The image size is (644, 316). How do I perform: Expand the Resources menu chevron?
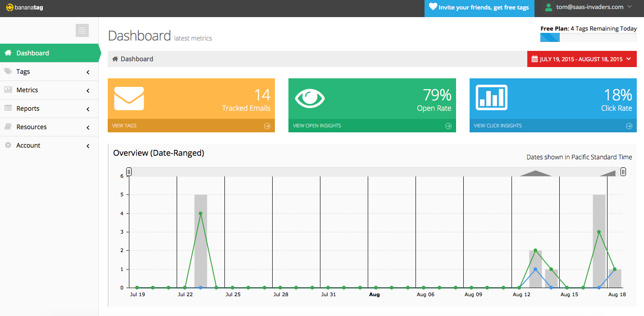88,127
